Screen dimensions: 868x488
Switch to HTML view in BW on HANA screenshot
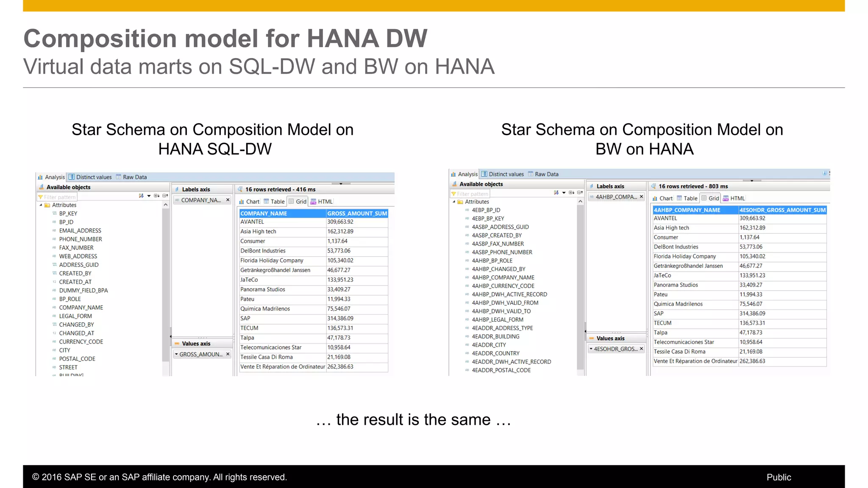click(734, 198)
